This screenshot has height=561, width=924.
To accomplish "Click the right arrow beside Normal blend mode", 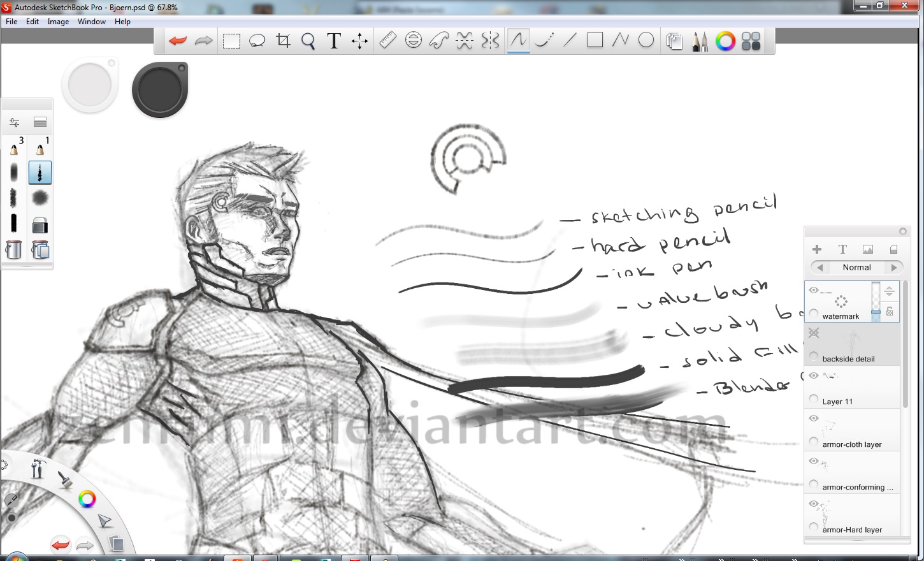I will pyautogui.click(x=895, y=267).
